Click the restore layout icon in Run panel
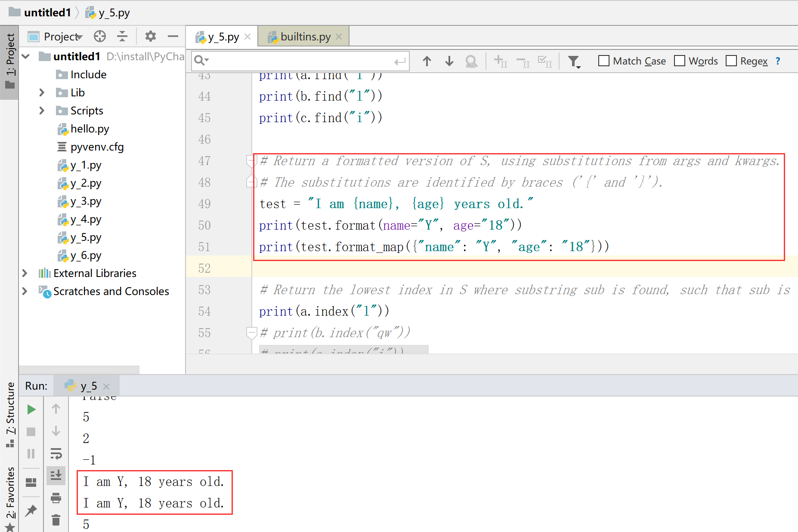This screenshot has width=798, height=532. coord(31,483)
